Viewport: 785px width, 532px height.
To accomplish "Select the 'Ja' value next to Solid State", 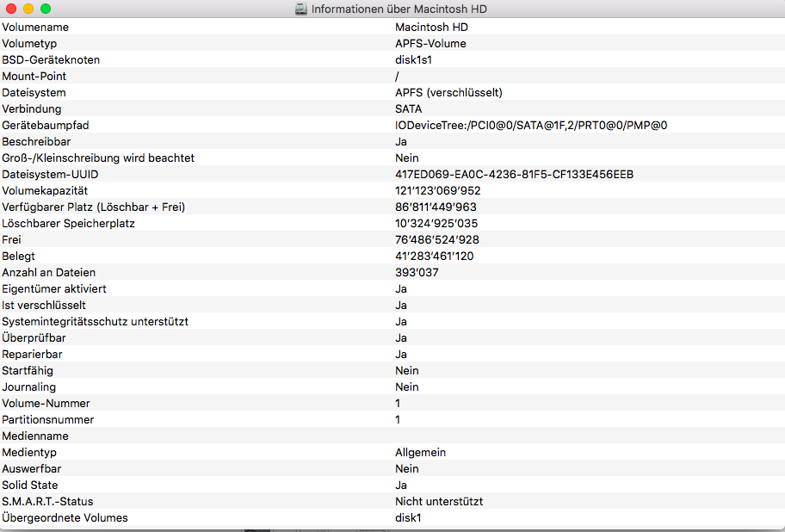I will 400,485.
